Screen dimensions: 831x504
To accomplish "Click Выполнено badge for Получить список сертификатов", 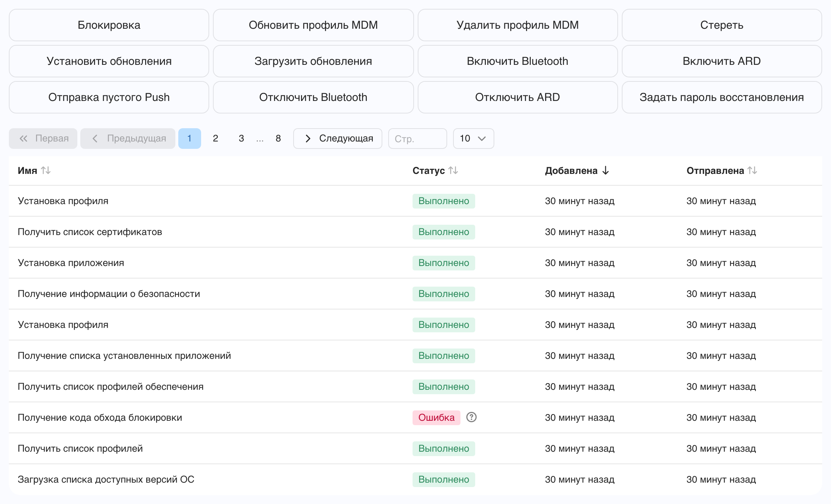I will pos(444,232).
